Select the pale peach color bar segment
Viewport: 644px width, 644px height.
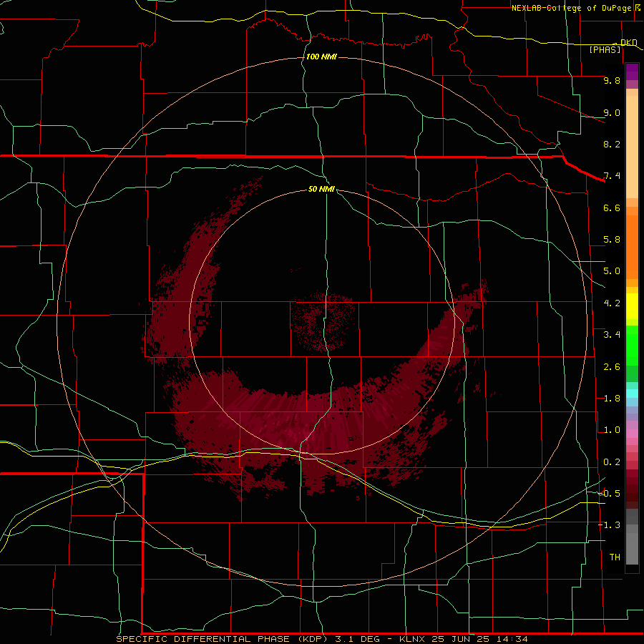[632, 147]
